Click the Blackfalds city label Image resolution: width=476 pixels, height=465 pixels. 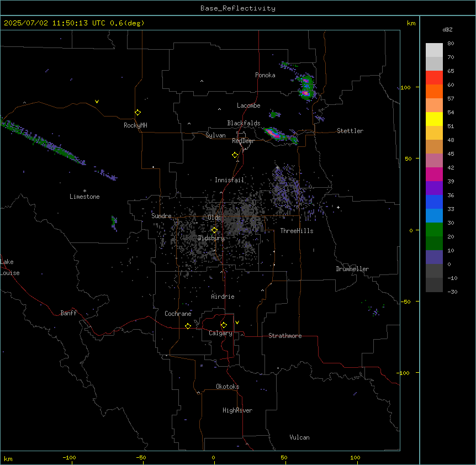tap(244, 123)
